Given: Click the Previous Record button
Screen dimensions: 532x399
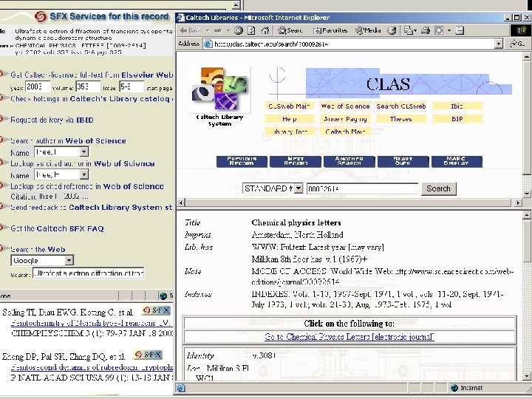Looking at the screenshot, I should pos(242,162).
